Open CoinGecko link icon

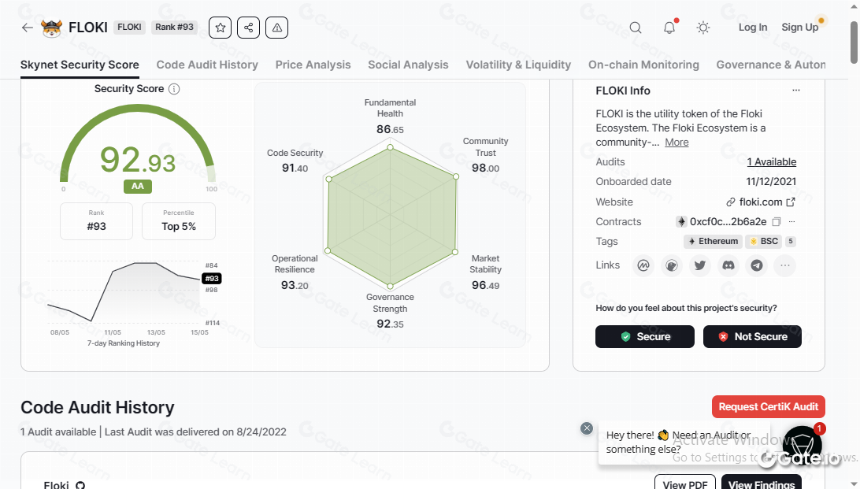click(671, 265)
